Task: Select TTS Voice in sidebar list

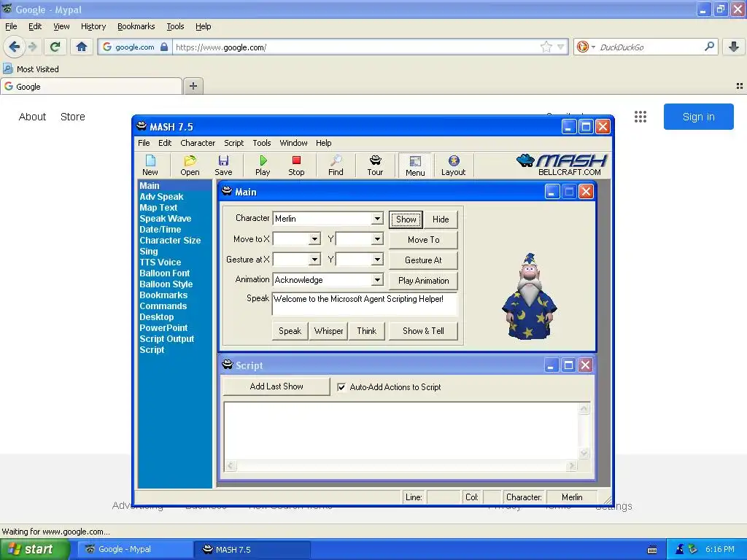Action: tap(160, 262)
